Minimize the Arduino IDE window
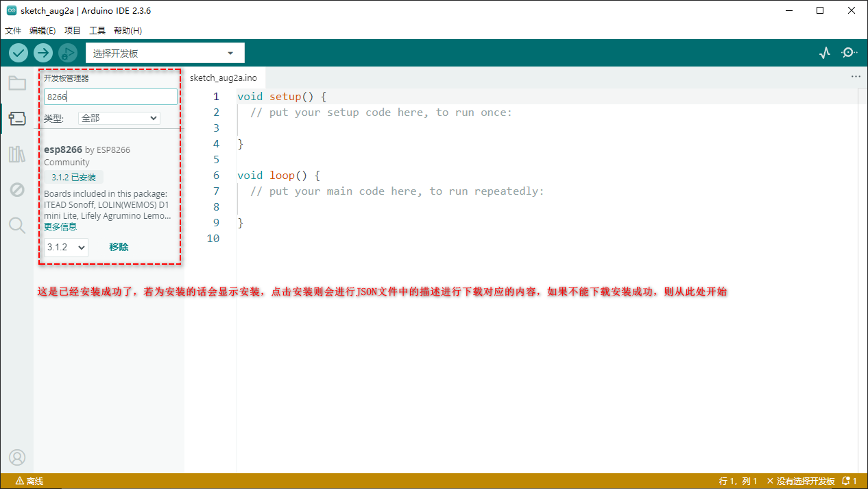 click(788, 11)
